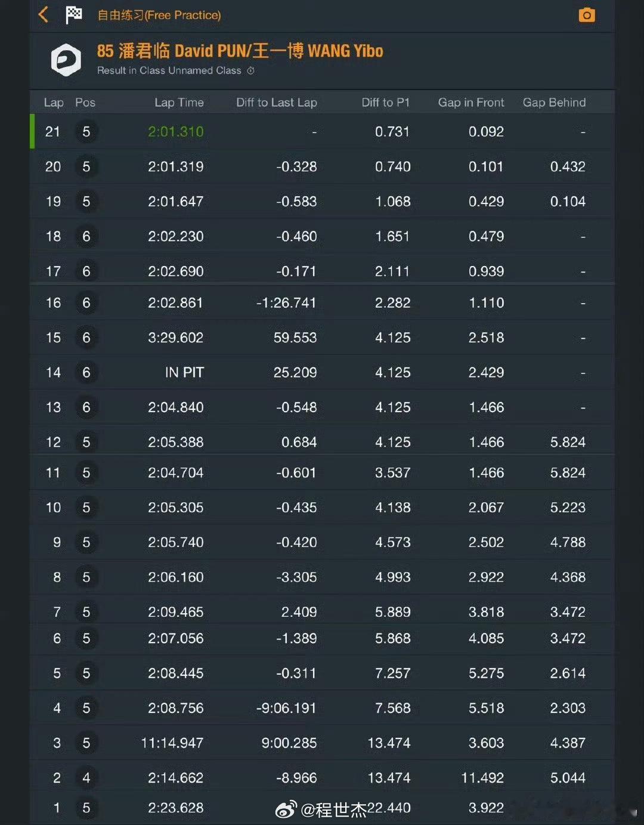Click the Gap Behind column header
The width and height of the screenshot is (644, 825).
click(554, 102)
